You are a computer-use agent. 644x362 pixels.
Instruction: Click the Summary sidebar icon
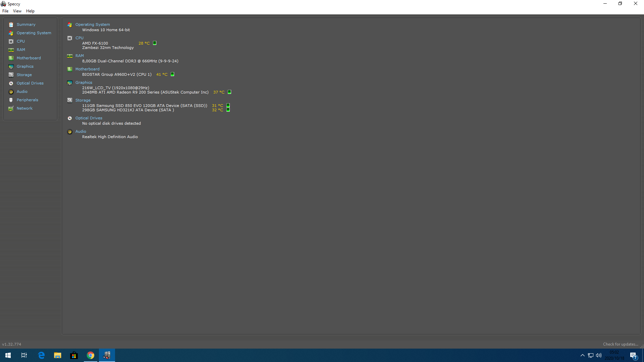tap(11, 24)
